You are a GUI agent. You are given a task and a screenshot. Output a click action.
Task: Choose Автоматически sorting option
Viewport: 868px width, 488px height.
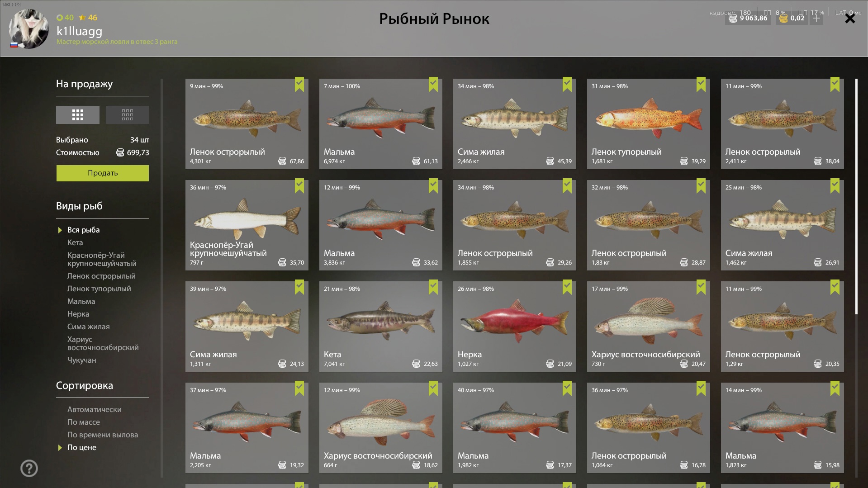click(95, 409)
